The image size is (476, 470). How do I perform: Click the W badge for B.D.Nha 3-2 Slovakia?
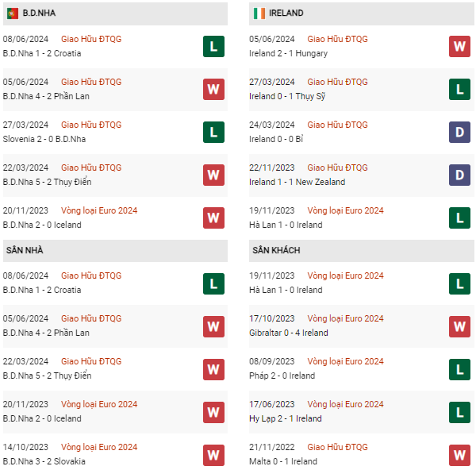(x=213, y=455)
